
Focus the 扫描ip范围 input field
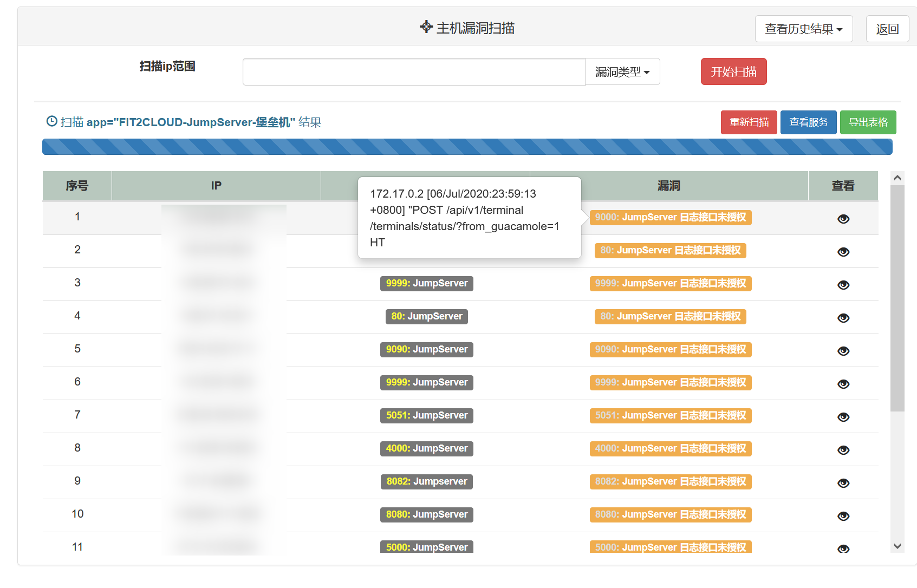tap(414, 71)
